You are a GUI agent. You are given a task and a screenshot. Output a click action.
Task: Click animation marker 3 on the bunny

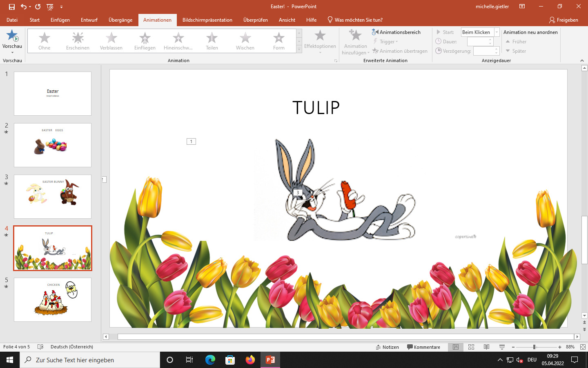point(298,192)
